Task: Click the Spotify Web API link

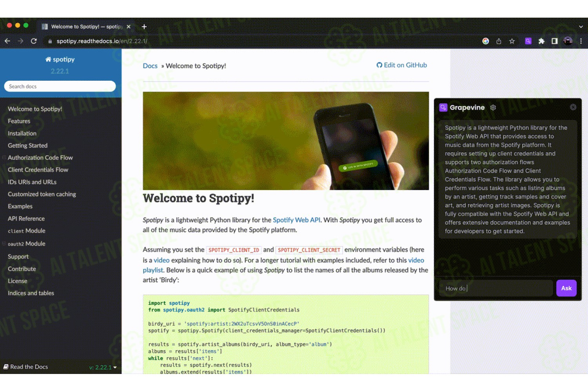Action: pos(296,220)
